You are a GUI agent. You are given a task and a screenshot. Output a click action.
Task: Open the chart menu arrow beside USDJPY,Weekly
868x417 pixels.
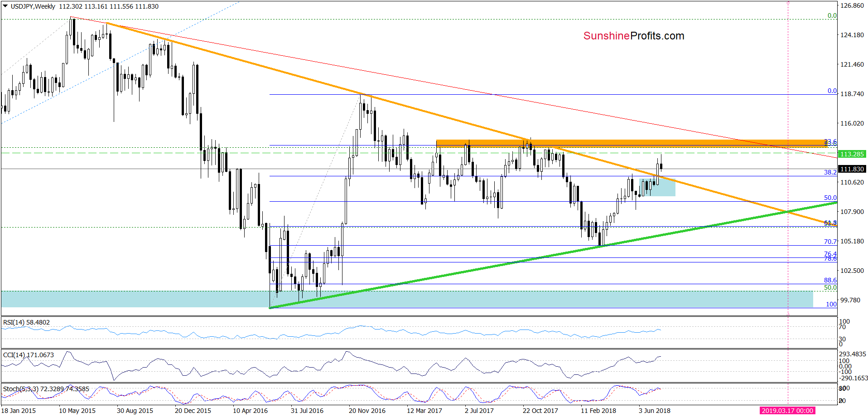click(x=5, y=6)
